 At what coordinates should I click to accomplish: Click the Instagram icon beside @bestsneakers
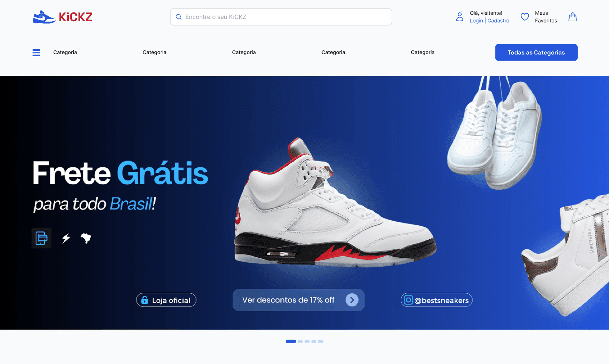408,300
